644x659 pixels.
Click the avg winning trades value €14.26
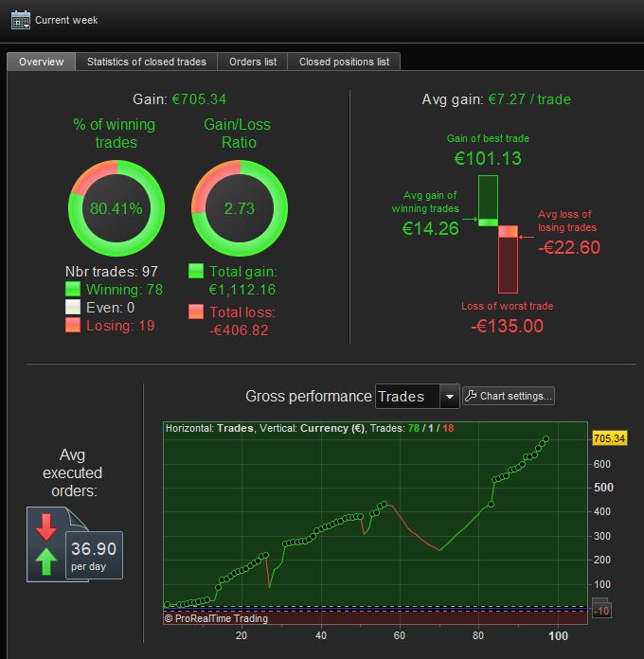[x=431, y=228]
